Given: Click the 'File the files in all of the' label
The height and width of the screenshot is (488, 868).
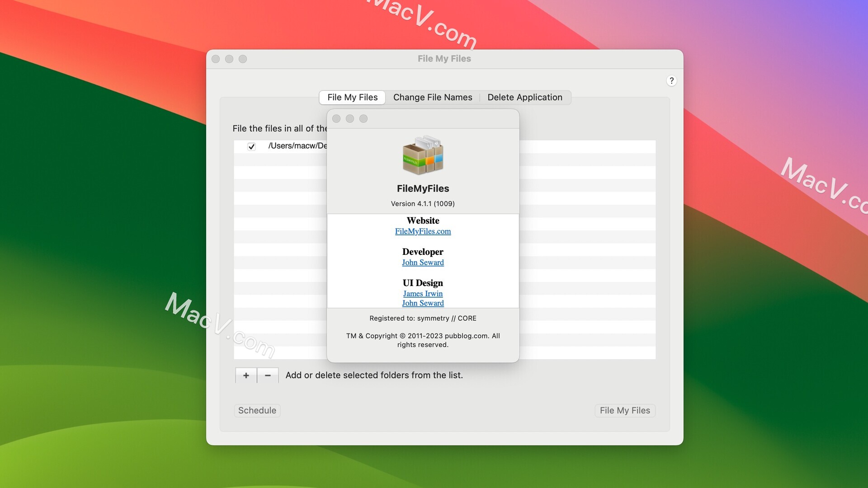Looking at the screenshot, I should (280, 128).
